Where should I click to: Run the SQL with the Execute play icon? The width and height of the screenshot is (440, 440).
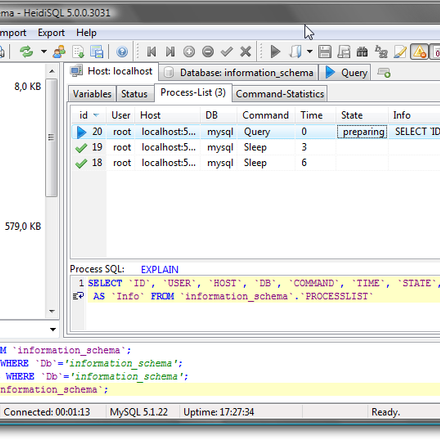pos(275,52)
